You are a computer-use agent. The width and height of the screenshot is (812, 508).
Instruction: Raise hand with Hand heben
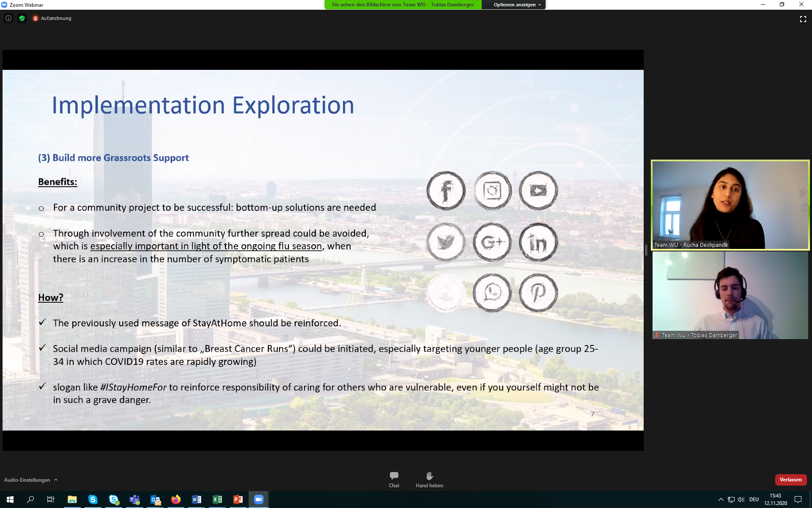pyautogui.click(x=429, y=479)
